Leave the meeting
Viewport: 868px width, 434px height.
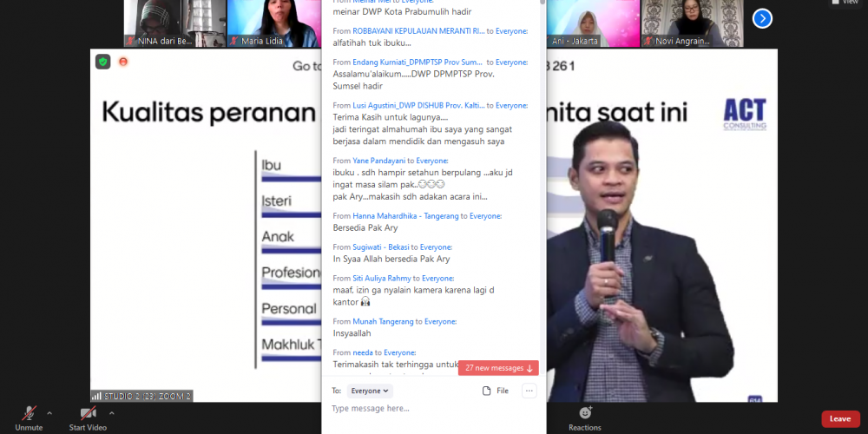pyautogui.click(x=839, y=418)
